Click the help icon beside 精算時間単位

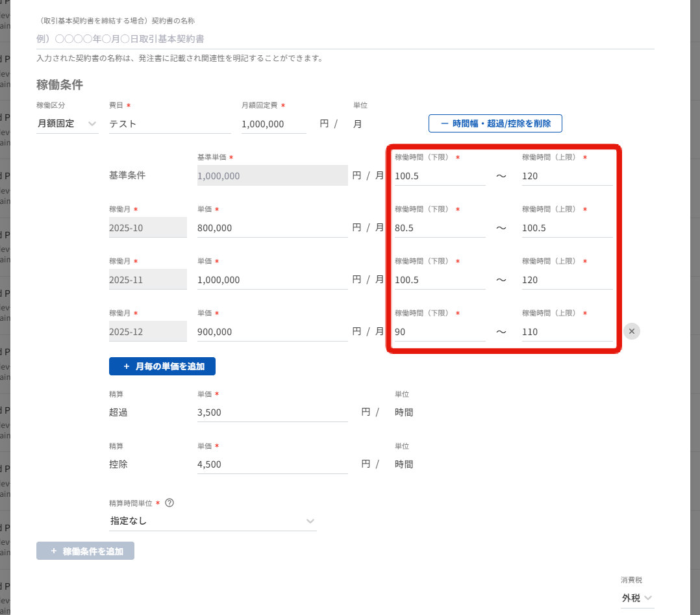coord(170,503)
